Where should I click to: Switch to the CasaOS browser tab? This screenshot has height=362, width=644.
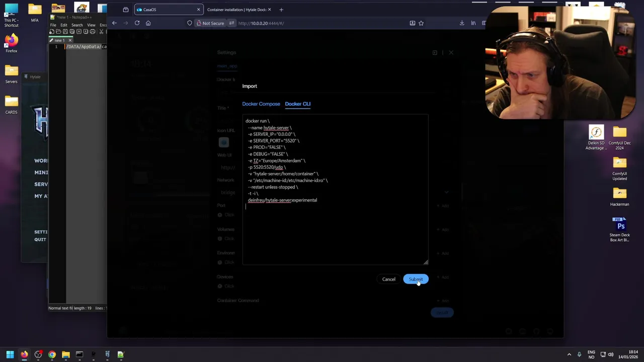point(169,10)
